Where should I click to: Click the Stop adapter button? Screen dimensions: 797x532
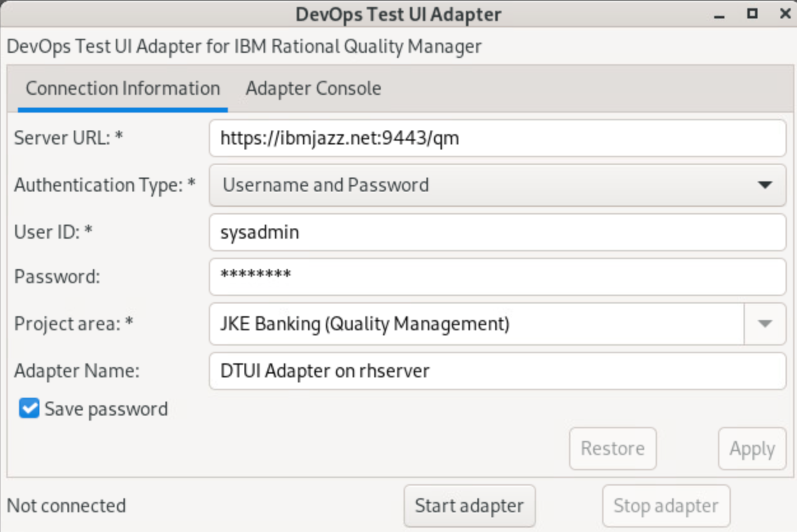pyautogui.click(x=666, y=507)
